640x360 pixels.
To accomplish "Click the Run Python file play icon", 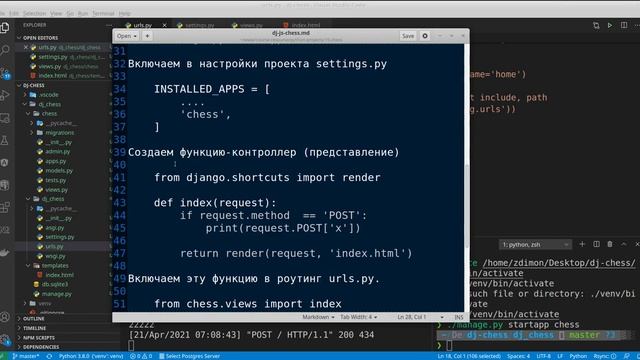I will tap(610, 25).
